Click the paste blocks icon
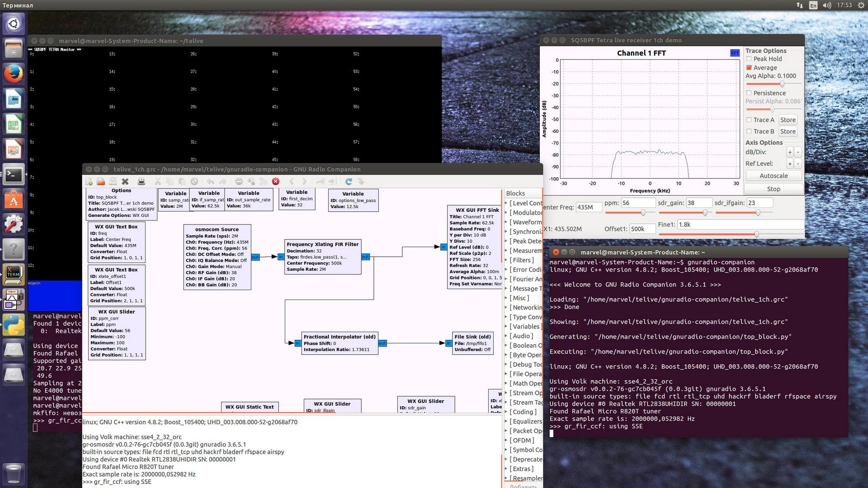 (182, 182)
